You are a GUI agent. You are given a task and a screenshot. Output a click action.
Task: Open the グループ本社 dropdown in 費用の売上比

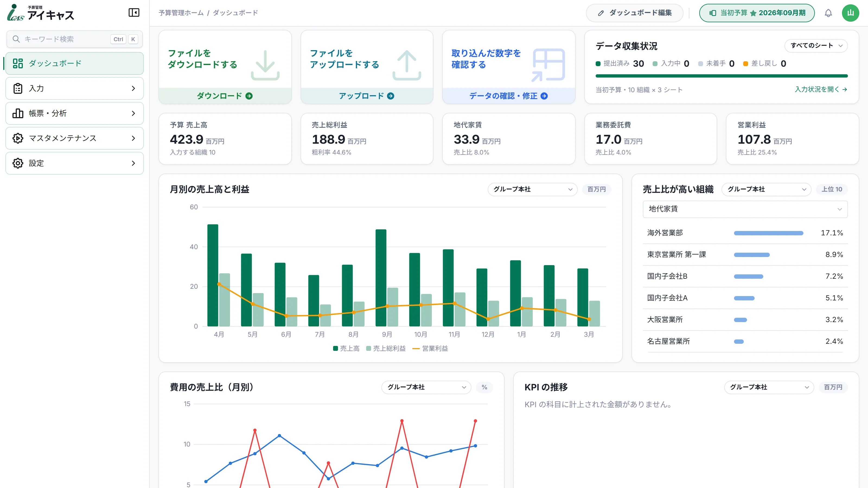(x=426, y=387)
